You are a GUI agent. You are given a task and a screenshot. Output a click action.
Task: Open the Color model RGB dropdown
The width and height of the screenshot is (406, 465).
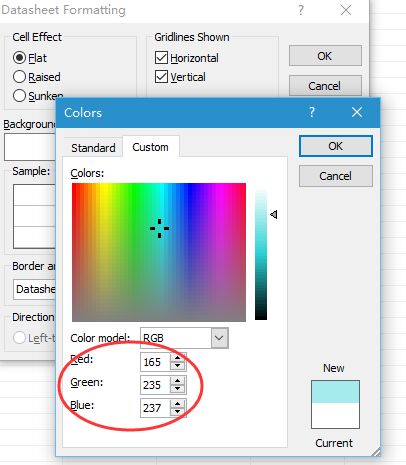(x=219, y=338)
